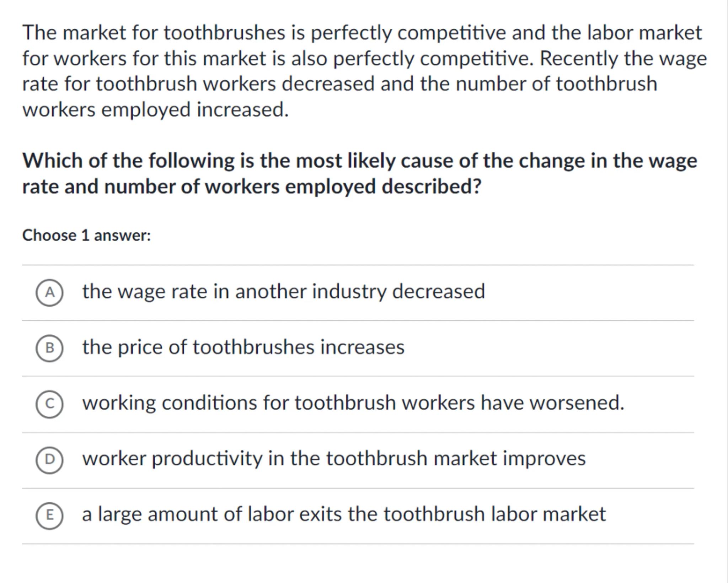Click the word 'decreased' in answer A

[x=438, y=292]
